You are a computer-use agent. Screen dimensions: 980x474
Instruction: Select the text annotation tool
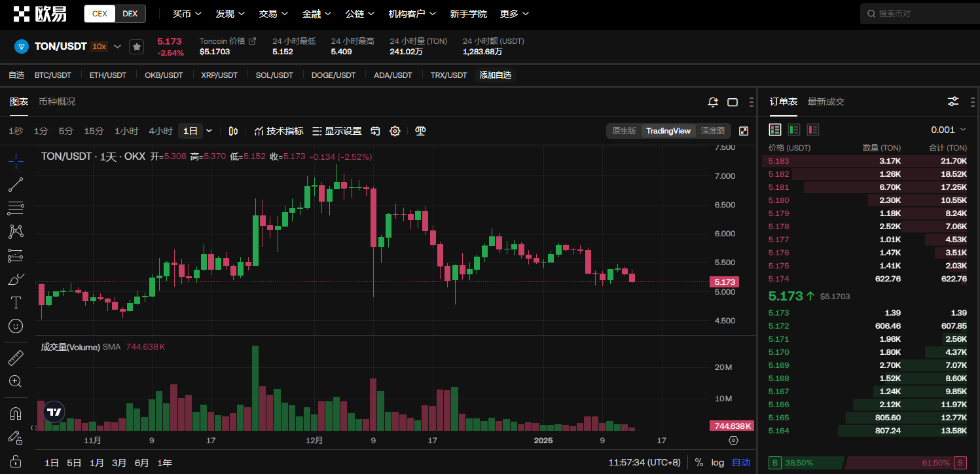click(x=16, y=302)
